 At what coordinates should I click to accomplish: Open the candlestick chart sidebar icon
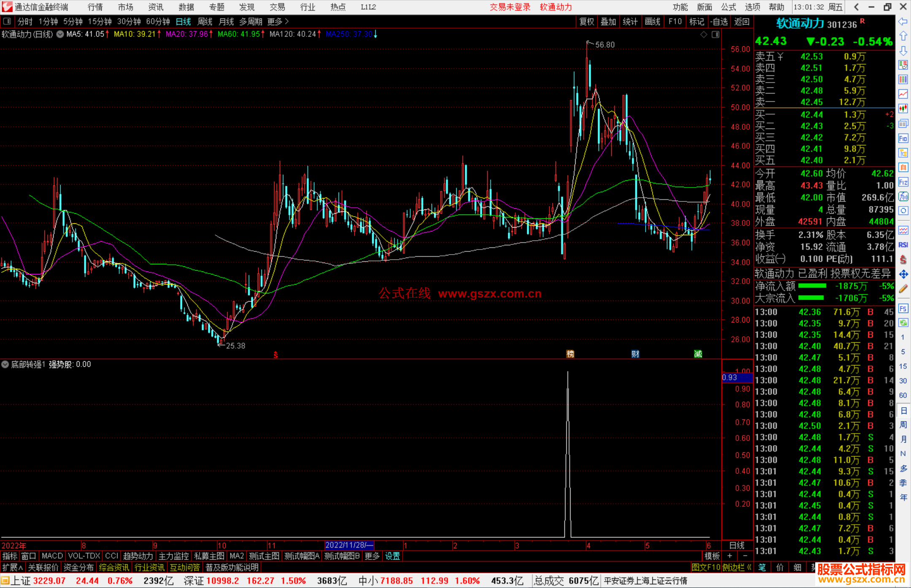click(903, 108)
